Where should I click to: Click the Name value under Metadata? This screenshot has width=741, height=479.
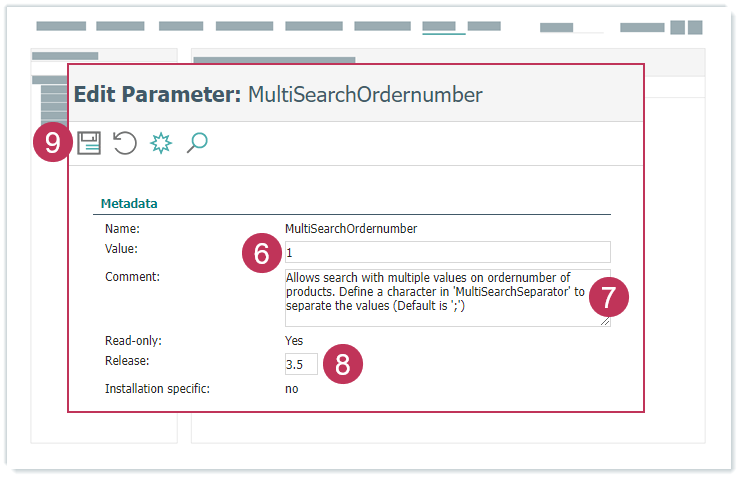point(350,228)
